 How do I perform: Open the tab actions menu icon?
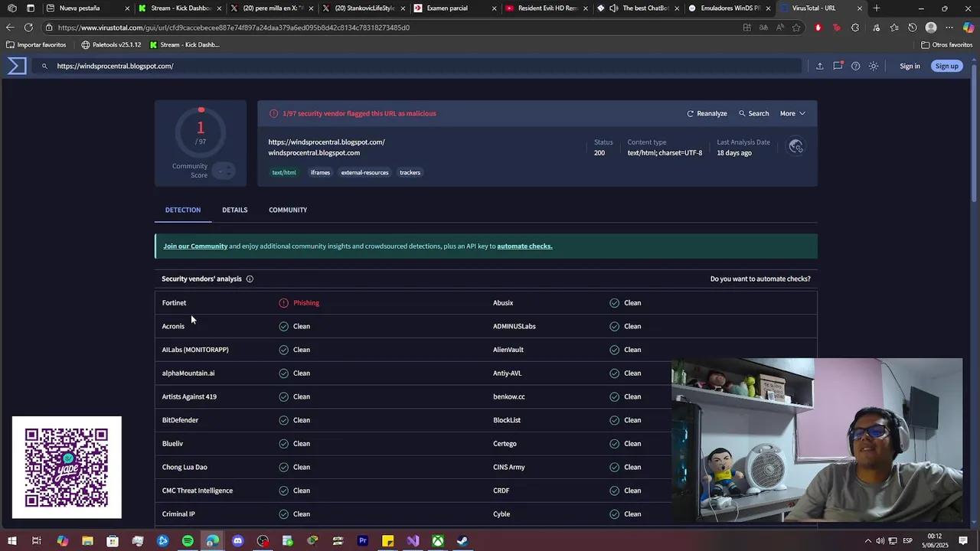tap(30, 8)
